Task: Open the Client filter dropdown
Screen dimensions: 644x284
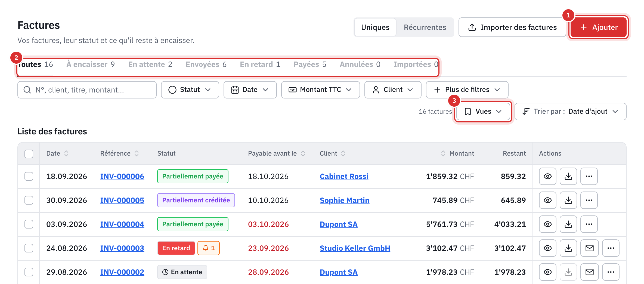Action: point(393,90)
